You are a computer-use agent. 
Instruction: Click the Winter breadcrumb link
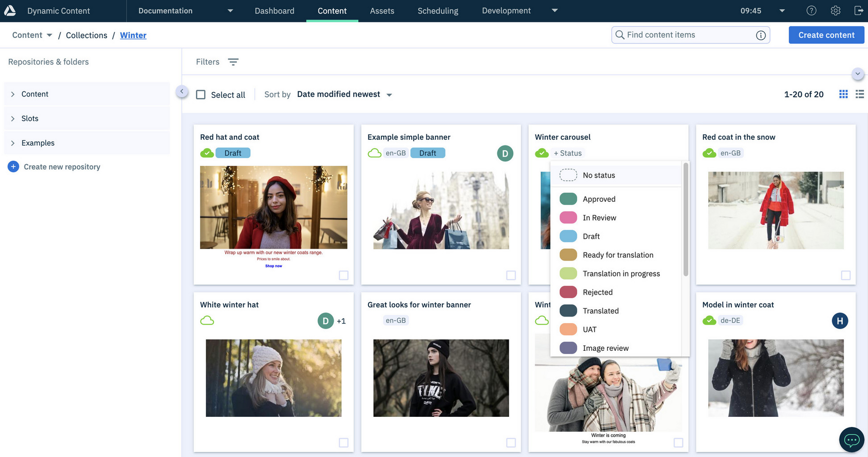point(133,35)
